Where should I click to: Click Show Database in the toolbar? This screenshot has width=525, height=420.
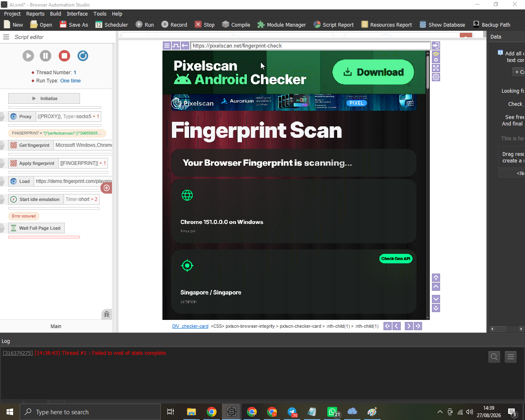tap(442, 25)
